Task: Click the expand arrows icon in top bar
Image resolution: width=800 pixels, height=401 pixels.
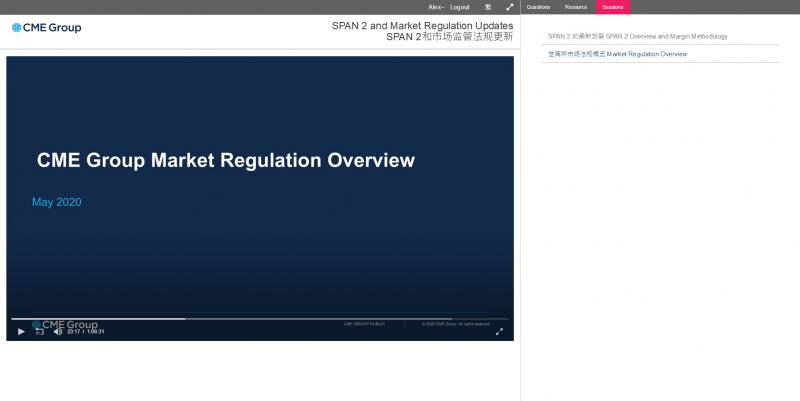Action: tap(510, 7)
